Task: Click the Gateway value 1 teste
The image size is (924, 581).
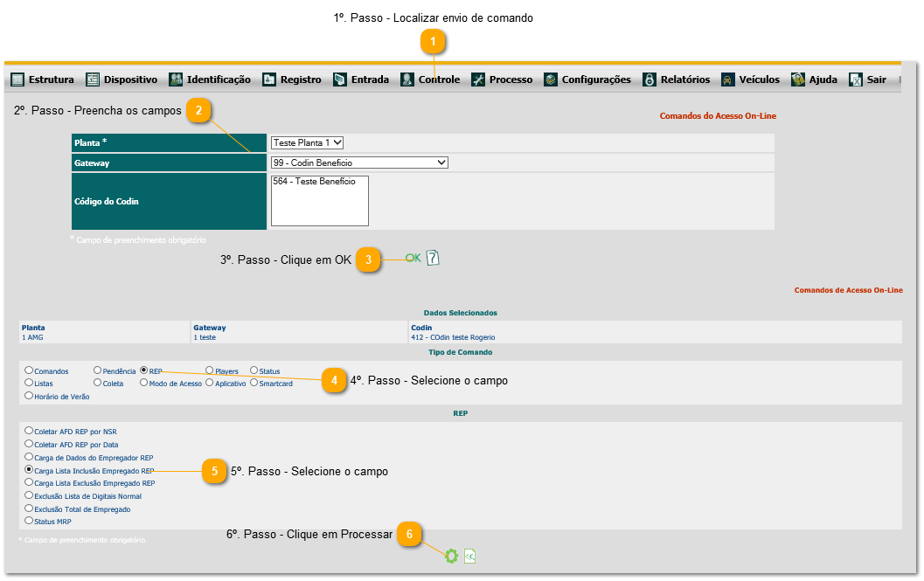Action: coord(205,337)
